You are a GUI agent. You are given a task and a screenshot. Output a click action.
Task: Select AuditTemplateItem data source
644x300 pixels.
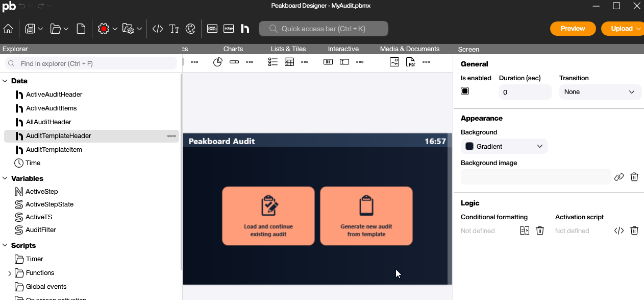[54, 150]
